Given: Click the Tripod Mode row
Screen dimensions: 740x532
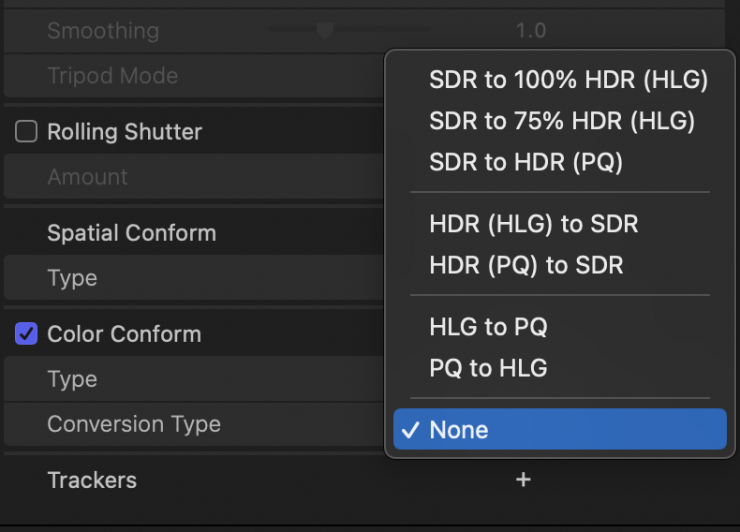Looking at the screenshot, I should [112, 76].
